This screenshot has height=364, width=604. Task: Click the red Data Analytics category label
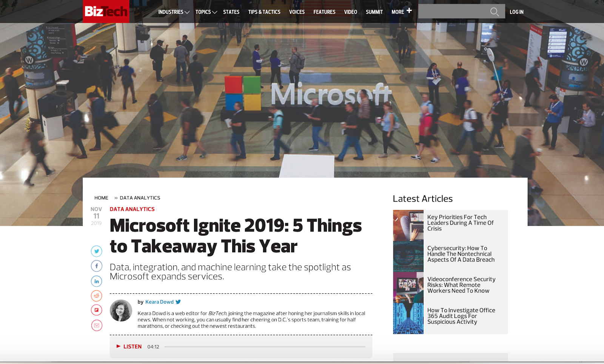coord(132,209)
